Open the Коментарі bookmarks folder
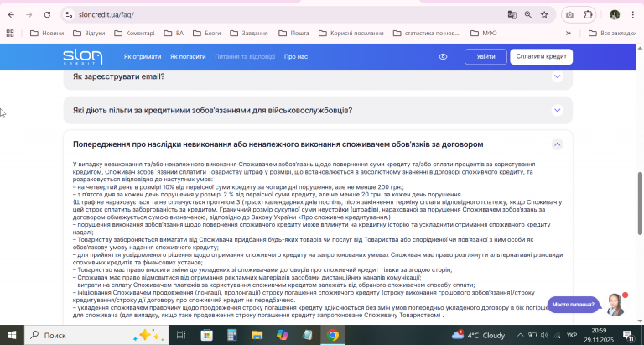The image size is (644, 345). click(134, 34)
